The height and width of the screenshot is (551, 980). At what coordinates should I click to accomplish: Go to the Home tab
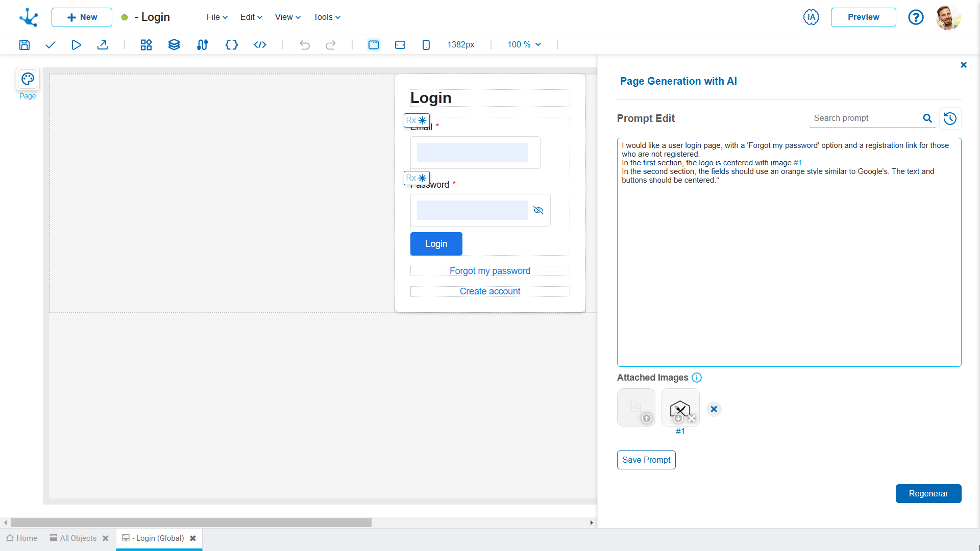pos(22,538)
